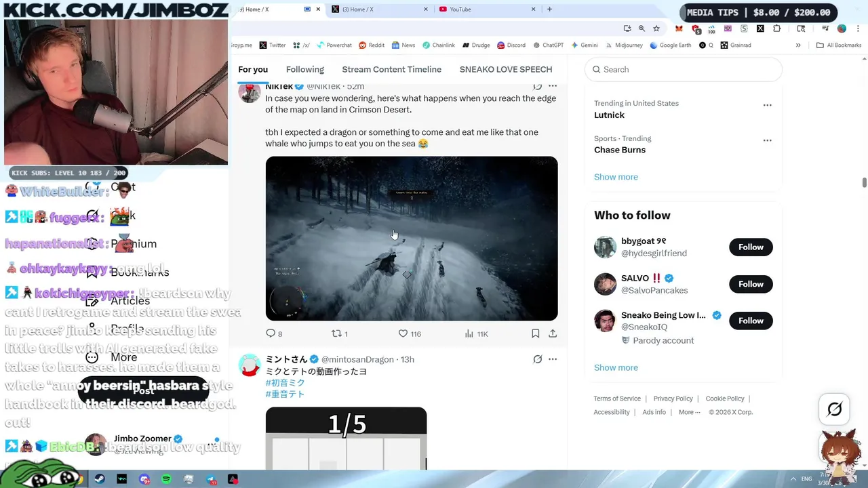Click the X search field

pyautogui.click(x=684, y=69)
